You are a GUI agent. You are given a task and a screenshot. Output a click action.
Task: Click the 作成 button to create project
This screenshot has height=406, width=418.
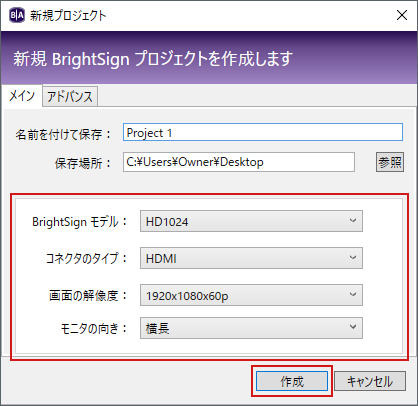click(x=292, y=381)
